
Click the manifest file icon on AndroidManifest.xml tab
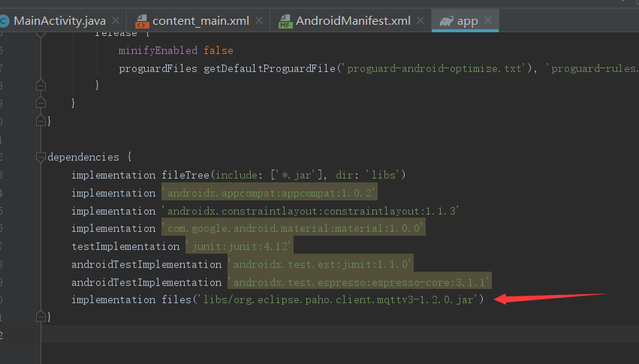[x=285, y=21]
